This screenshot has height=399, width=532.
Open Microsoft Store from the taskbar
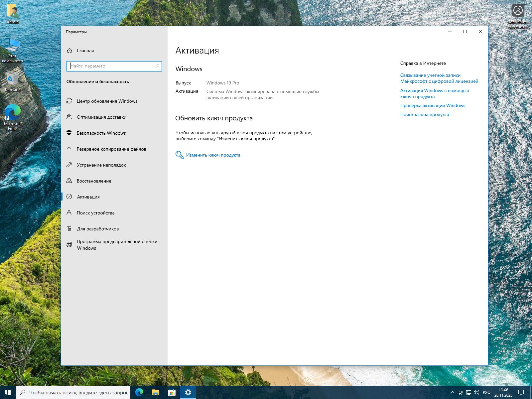click(172, 392)
